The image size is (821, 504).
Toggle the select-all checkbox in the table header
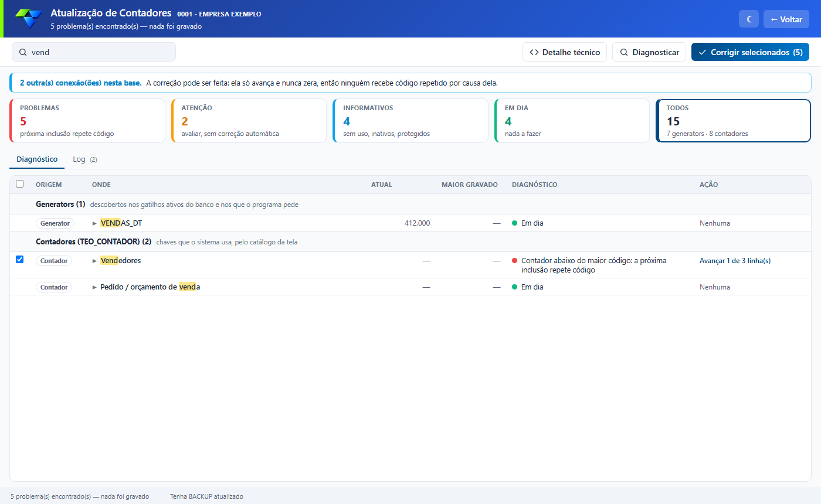click(19, 184)
